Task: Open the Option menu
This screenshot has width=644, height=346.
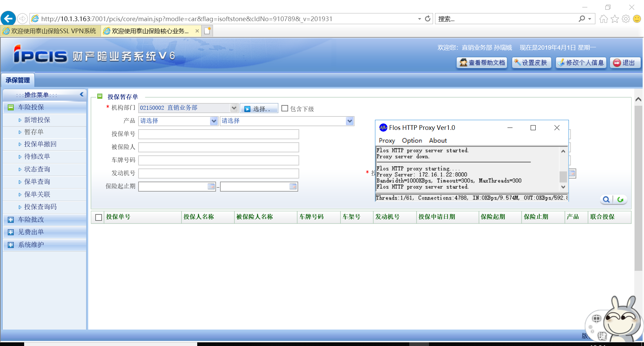Action: tap(412, 141)
